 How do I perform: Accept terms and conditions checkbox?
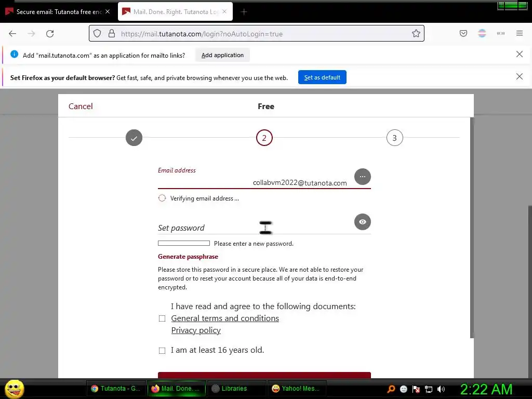[162, 318]
